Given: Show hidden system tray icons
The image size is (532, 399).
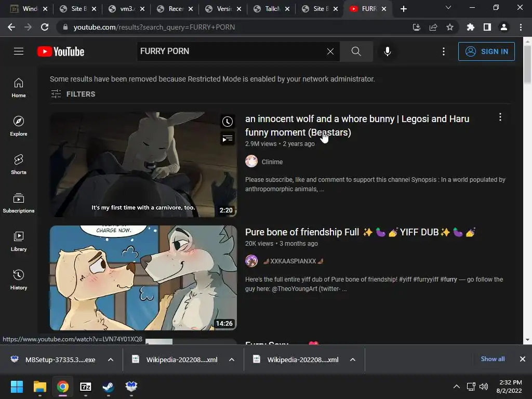Looking at the screenshot, I should pyautogui.click(x=457, y=387).
